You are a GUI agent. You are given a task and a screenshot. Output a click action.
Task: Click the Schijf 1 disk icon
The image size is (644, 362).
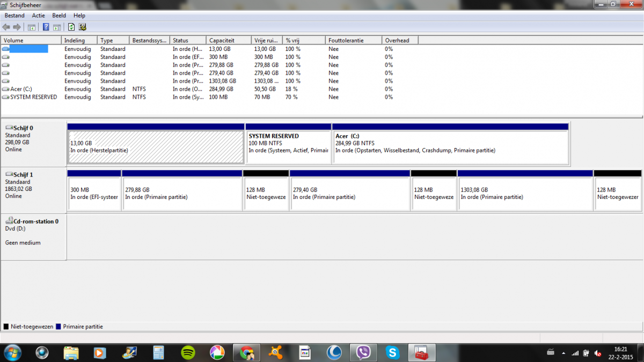point(9,175)
